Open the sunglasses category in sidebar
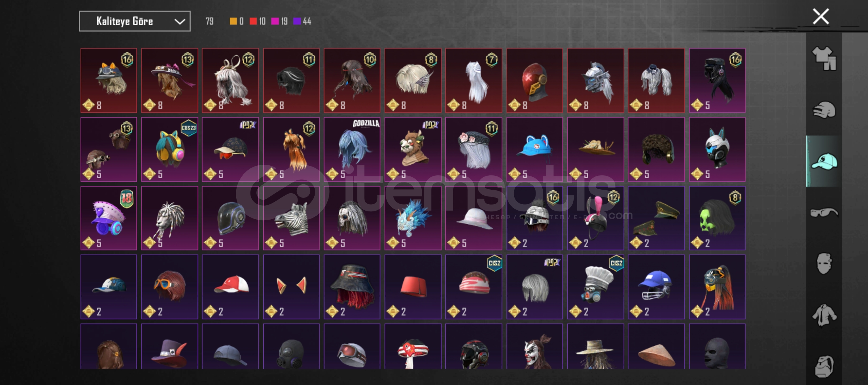Image resolution: width=868 pixels, height=385 pixels. (824, 212)
